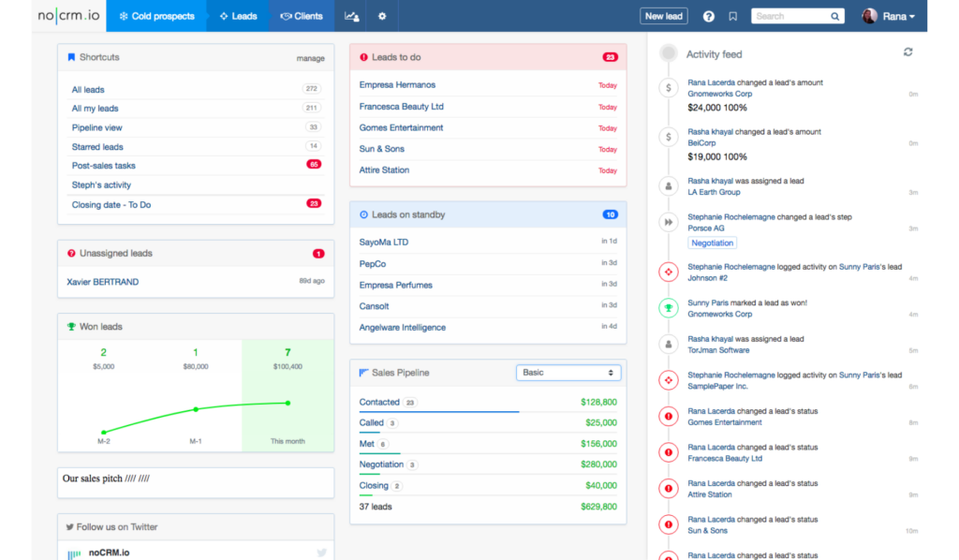The height and width of the screenshot is (560, 959).
Task: Open the settings gear in navbar
Action: (x=382, y=17)
